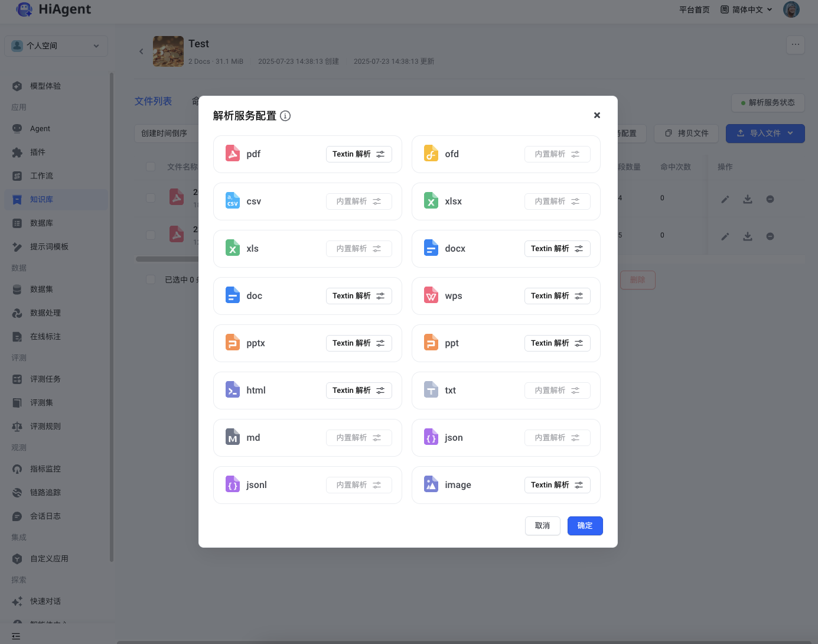Screen dimensions: 818x644
Task: Open 数据库 in the sidebar
Action: point(56,223)
